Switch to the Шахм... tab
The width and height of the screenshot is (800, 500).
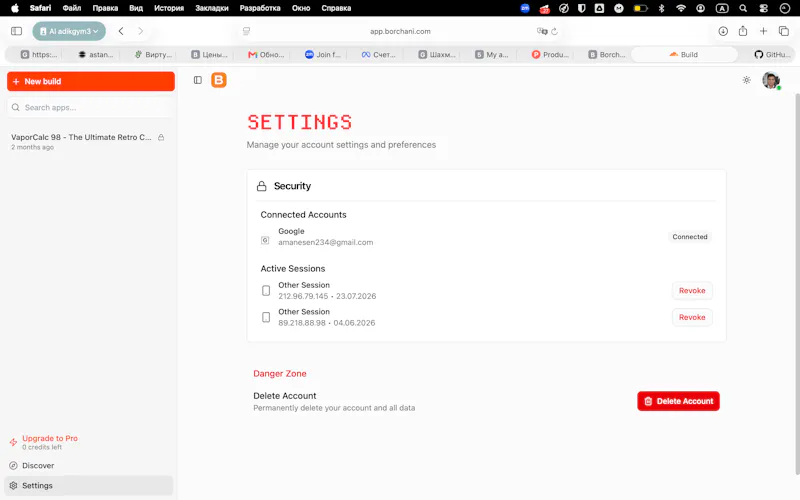click(437, 55)
